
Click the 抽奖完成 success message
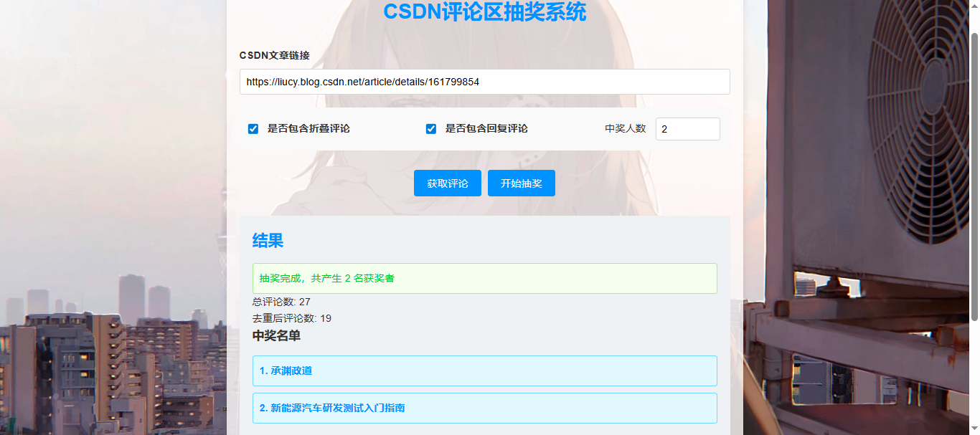484,278
